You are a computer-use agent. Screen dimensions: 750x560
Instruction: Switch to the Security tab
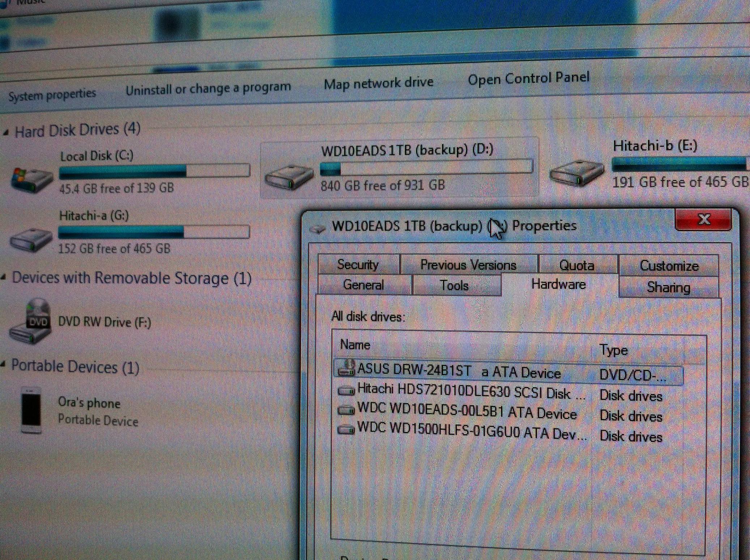click(358, 264)
